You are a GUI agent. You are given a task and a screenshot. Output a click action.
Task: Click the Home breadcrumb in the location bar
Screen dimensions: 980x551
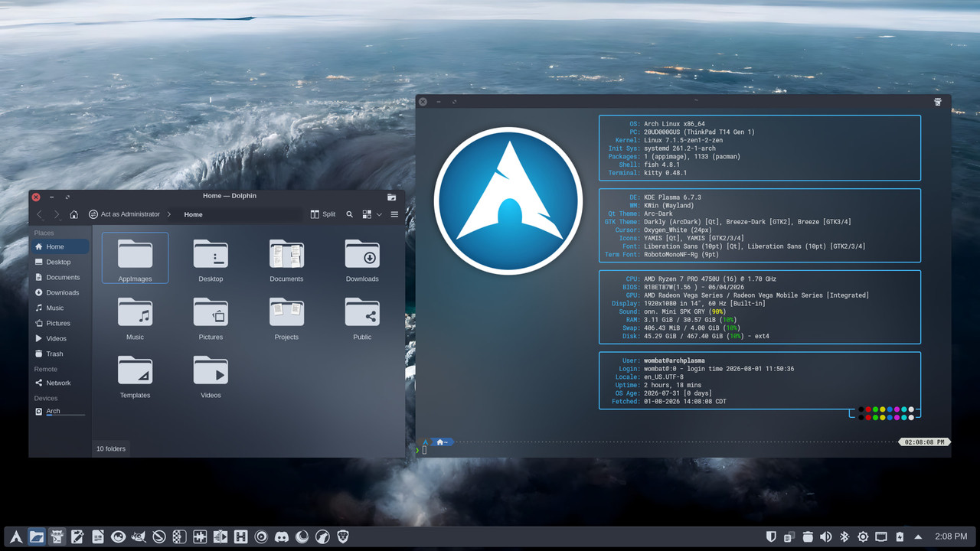point(193,214)
